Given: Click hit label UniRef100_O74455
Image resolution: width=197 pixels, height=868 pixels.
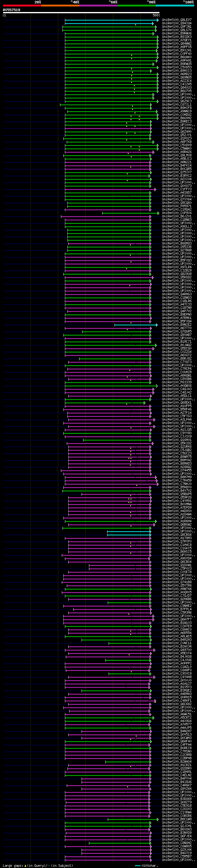Looking at the screenshot, I should pyautogui.click(x=176, y=470).
